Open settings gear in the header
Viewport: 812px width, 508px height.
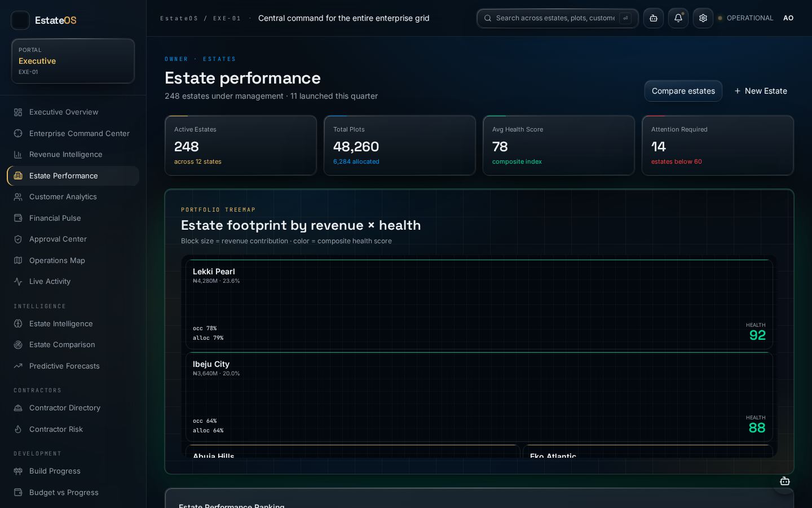[703, 18]
